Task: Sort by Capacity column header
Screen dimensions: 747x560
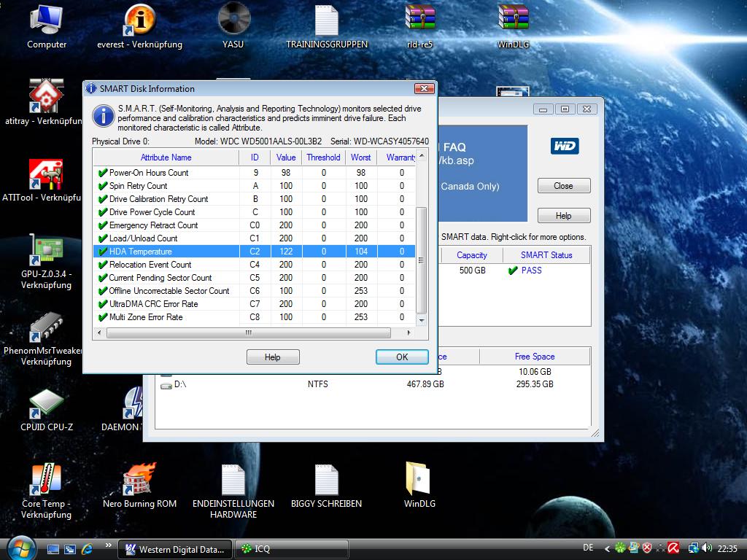Action: 472,255
